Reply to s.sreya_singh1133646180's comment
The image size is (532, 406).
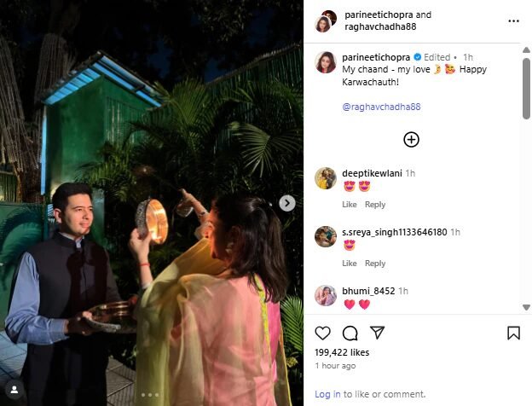[x=375, y=263]
